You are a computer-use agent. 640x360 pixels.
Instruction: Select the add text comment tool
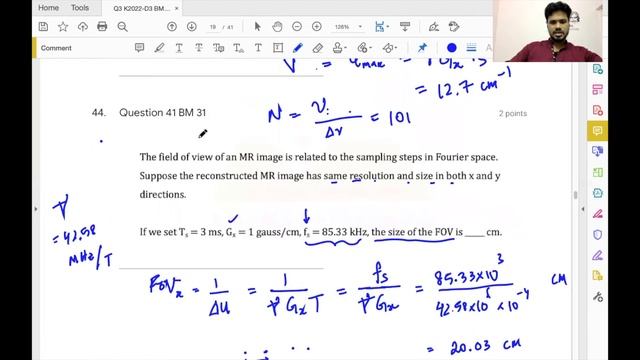tap(258, 48)
